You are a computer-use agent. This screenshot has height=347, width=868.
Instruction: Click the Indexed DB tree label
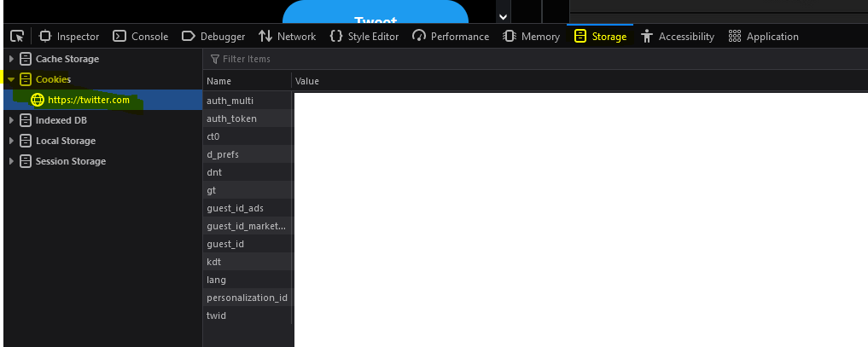pos(61,120)
